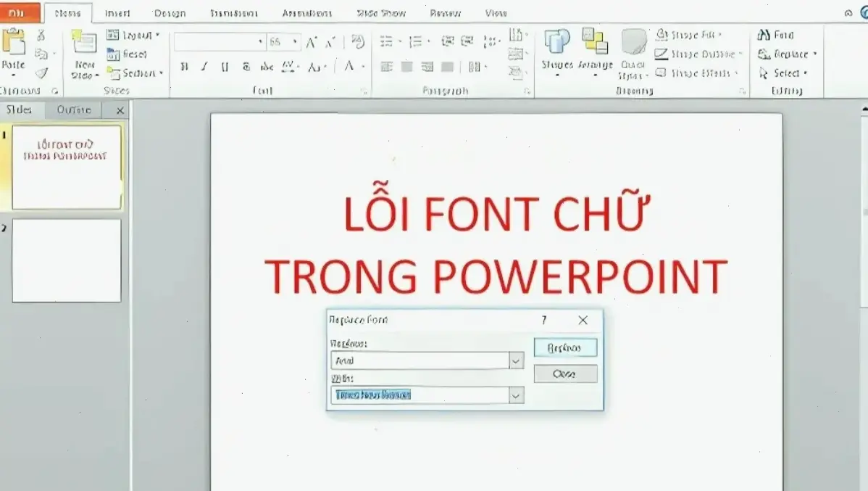Switch to the Review tab

pyautogui.click(x=445, y=13)
